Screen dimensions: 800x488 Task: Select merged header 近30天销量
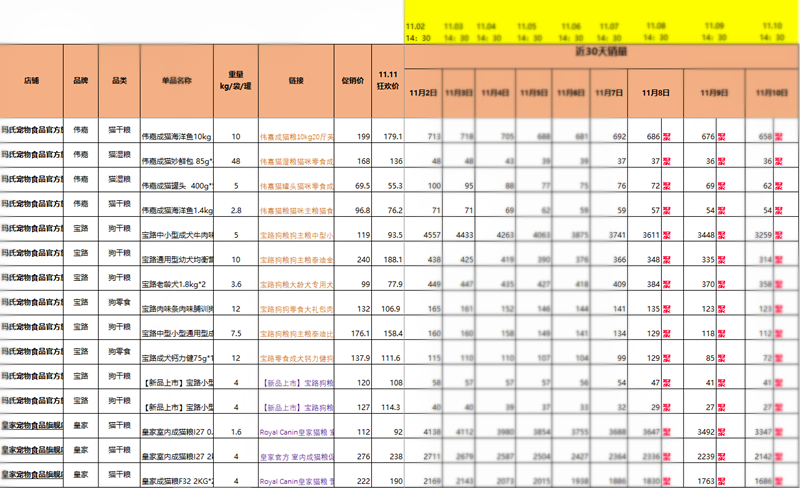click(x=602, y=56)
